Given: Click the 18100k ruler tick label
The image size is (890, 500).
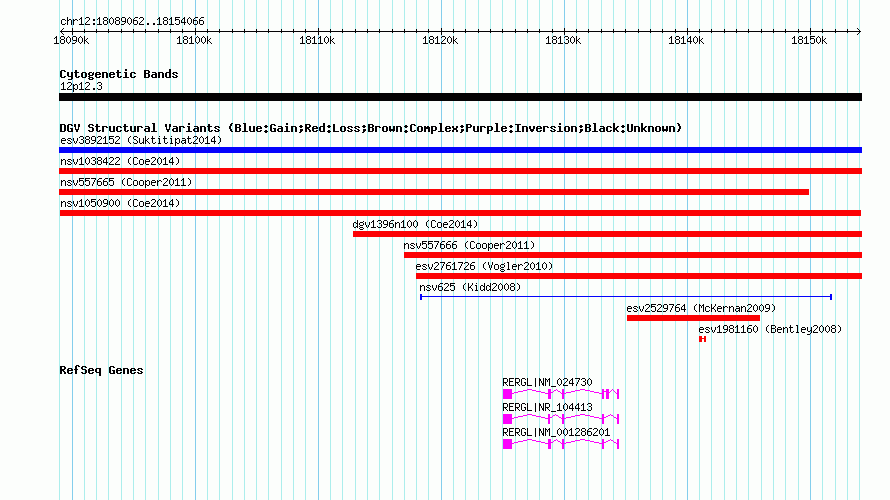Looking at the screenshot, I should pyautogui.click(x=194, y=40).
